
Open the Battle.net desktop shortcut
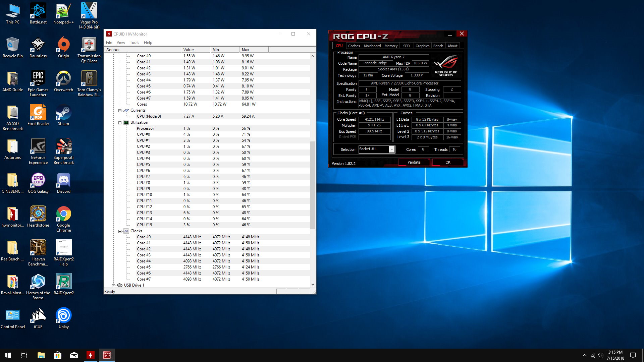tap(38, 13)
